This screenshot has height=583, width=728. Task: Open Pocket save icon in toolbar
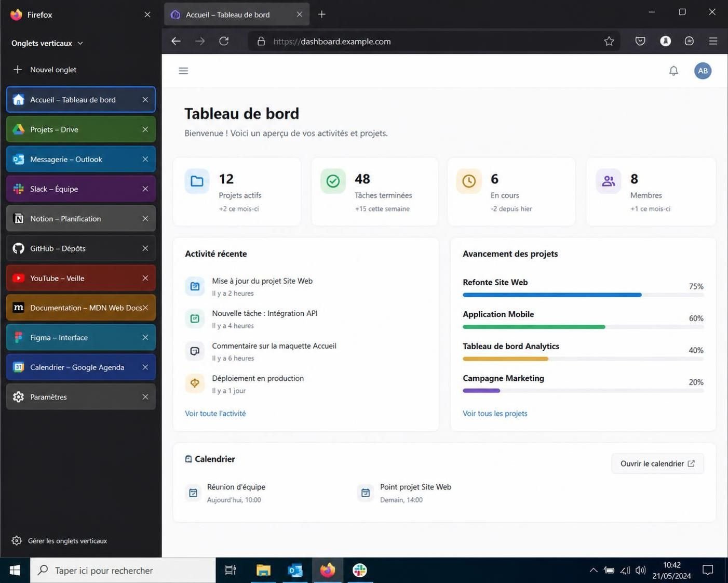(x=640, y=41)
